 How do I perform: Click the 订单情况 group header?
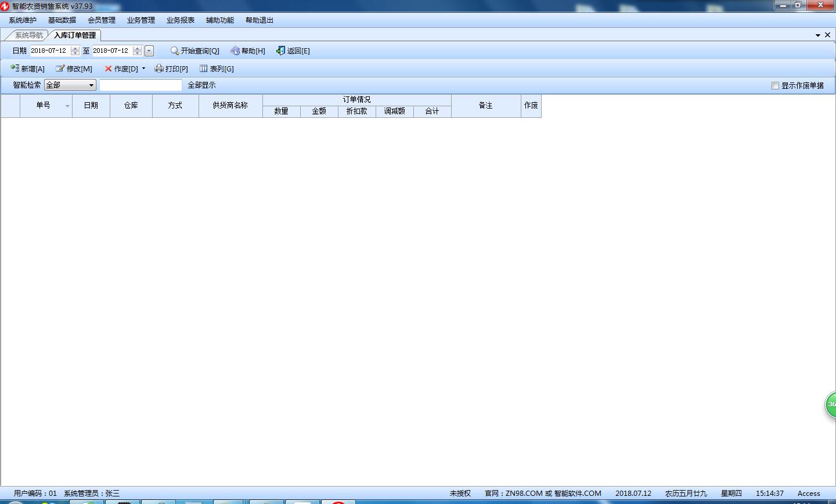(x=357, y=100)
